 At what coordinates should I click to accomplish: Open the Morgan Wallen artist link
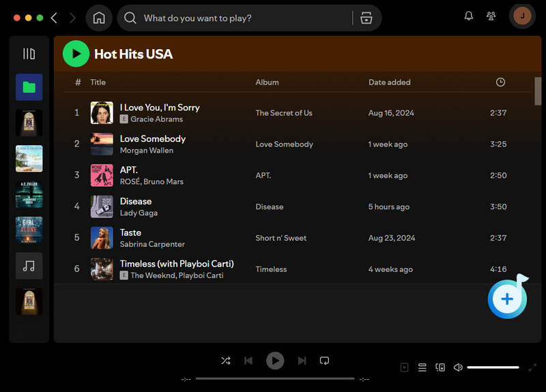click(147, 151)
